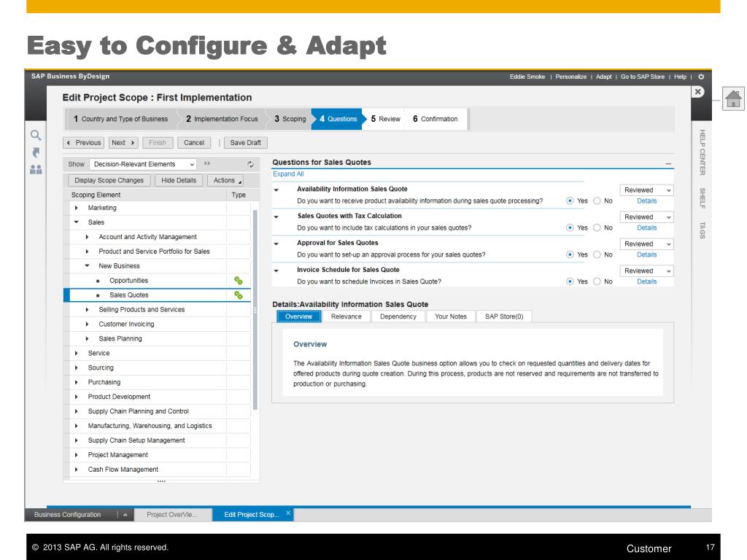
Task: Open the Show Decision-Relevant Elements dropdown
Action: pyautogui.click(x=143, y=164)
